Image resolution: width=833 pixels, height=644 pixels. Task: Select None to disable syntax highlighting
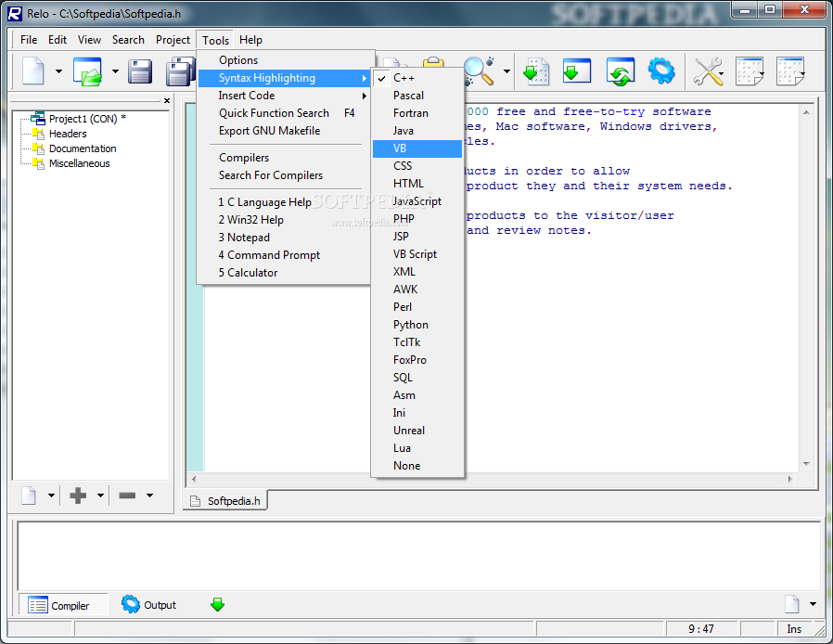(417, 466)
